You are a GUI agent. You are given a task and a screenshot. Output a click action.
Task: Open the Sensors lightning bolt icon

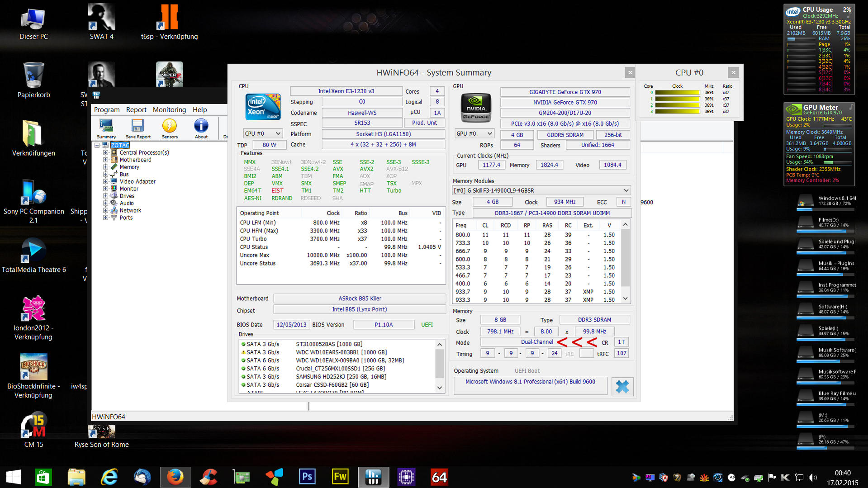(x=170, y=128)
